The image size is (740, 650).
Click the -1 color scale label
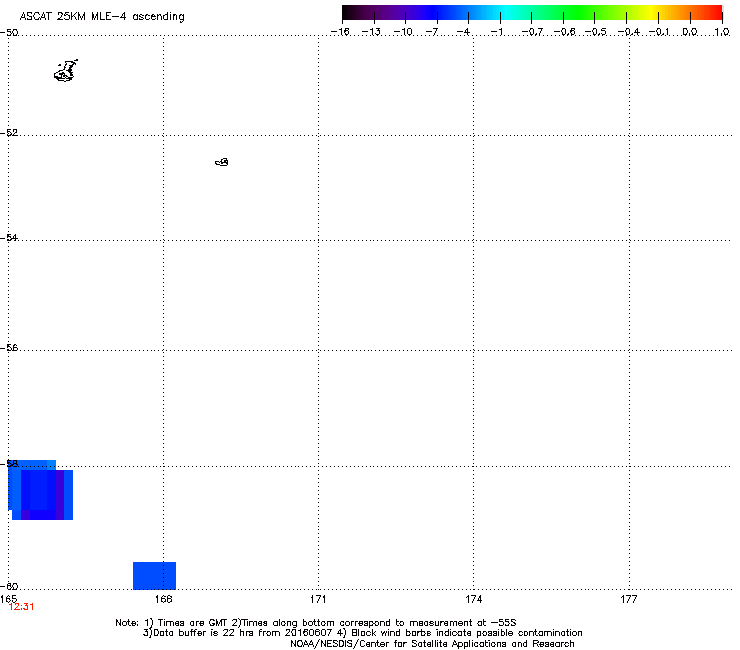coord(496,32)
